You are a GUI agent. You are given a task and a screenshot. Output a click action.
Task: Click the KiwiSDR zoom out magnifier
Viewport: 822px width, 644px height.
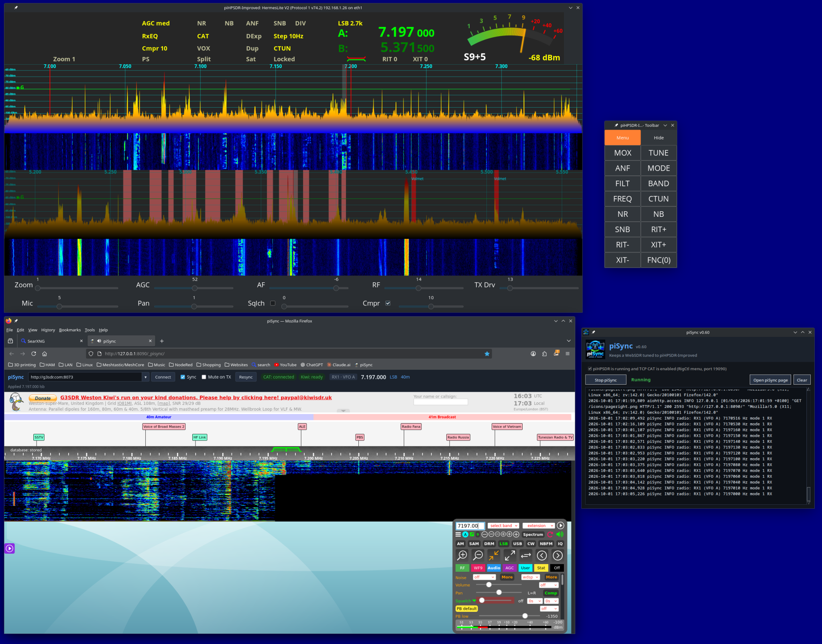[478, 555]
